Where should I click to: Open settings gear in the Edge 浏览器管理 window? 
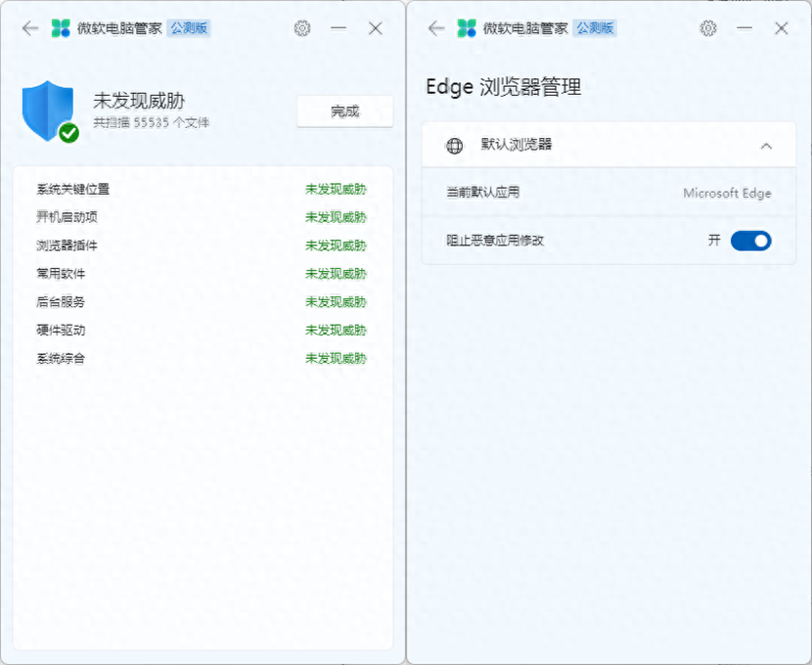click(x=707, y=28)
